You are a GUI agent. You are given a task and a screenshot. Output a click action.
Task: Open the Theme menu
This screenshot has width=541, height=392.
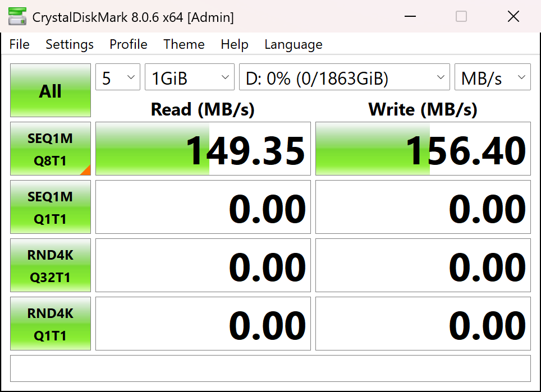pos(184,44)
